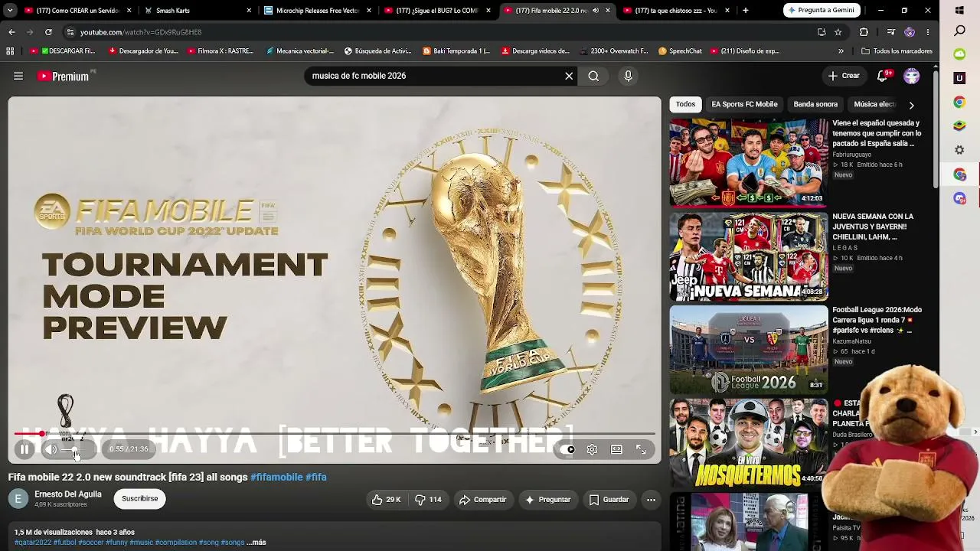The height and width of the screenshot is (551, 980).
Task: Open the MOSQUETERMOS live video thumbnail
Action: pos(749,443)
